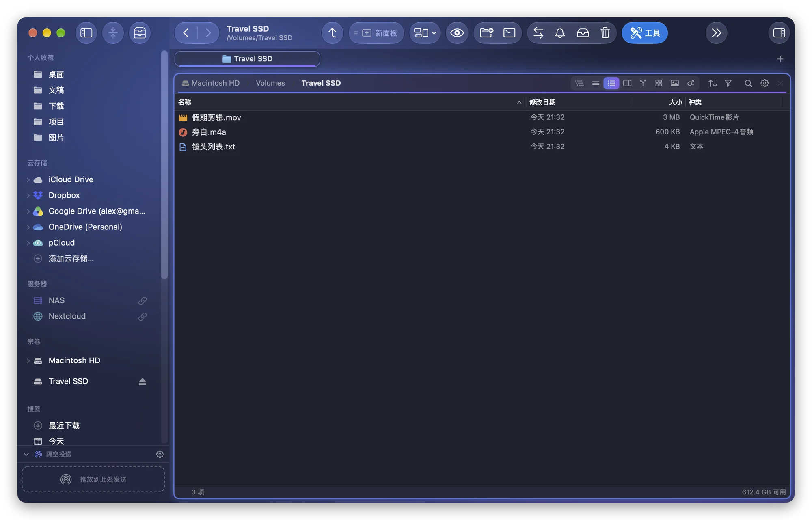Viewport: 812px width, 520px height.
Task: Click the sidebar vertical scrollbar
Action: [x=164, y=165]
